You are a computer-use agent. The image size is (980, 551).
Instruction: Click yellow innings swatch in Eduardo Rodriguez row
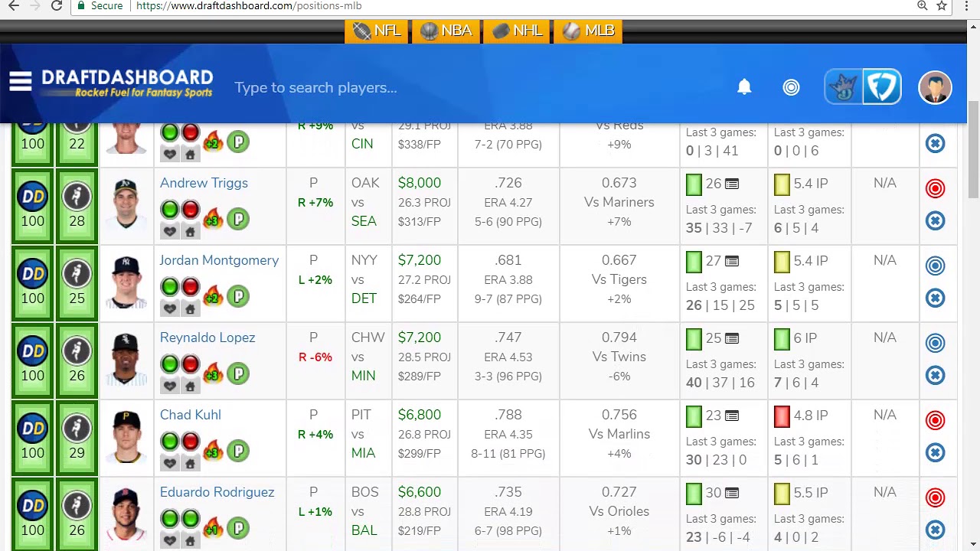tap(782, 494)
